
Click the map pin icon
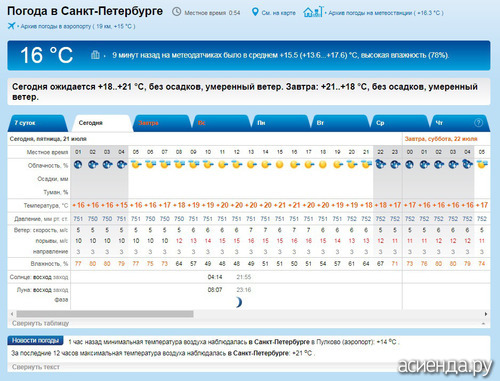pyautogui.click(x=255, y=12)
